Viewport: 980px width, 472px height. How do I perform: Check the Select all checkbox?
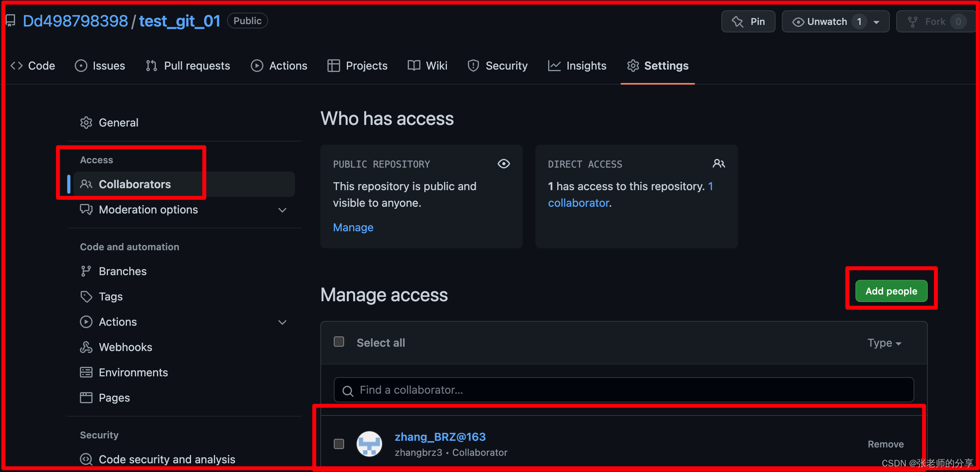point(339,342)
